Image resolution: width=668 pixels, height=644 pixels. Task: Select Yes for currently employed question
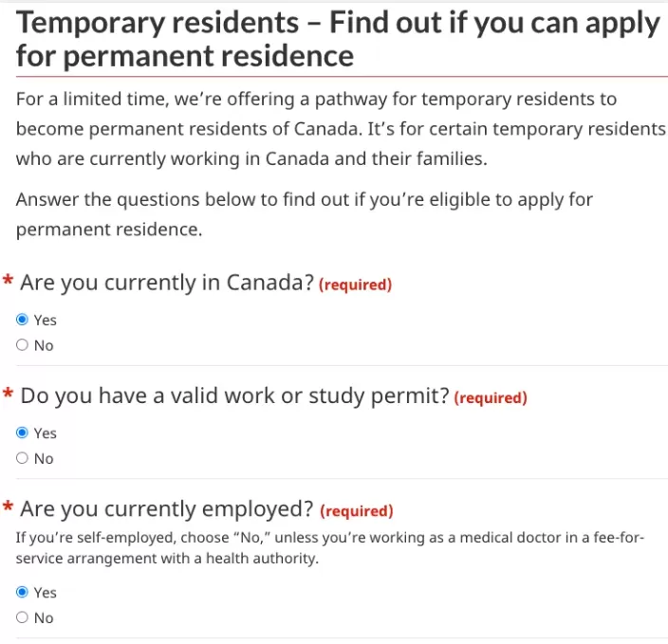(22, 592)
